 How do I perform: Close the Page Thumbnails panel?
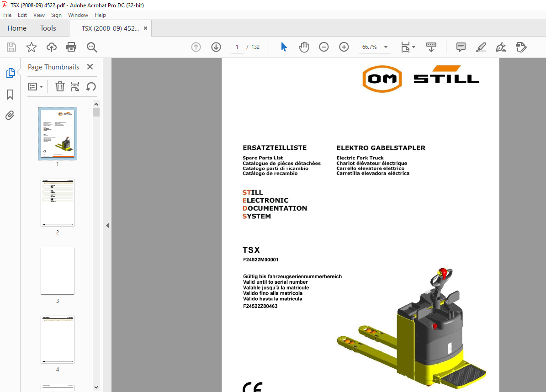point(90,67)
